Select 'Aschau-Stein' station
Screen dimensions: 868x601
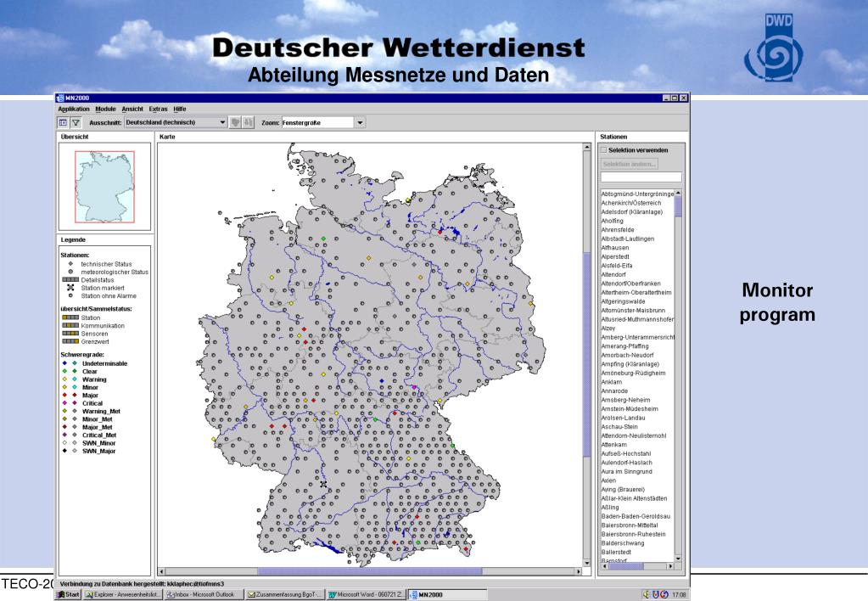tap(619, 426)
